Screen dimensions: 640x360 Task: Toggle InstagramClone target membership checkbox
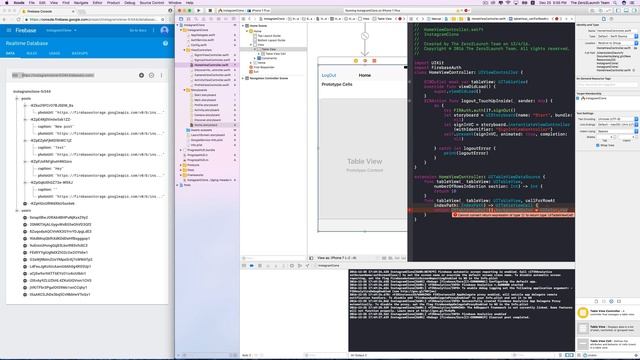click(578, 98)
